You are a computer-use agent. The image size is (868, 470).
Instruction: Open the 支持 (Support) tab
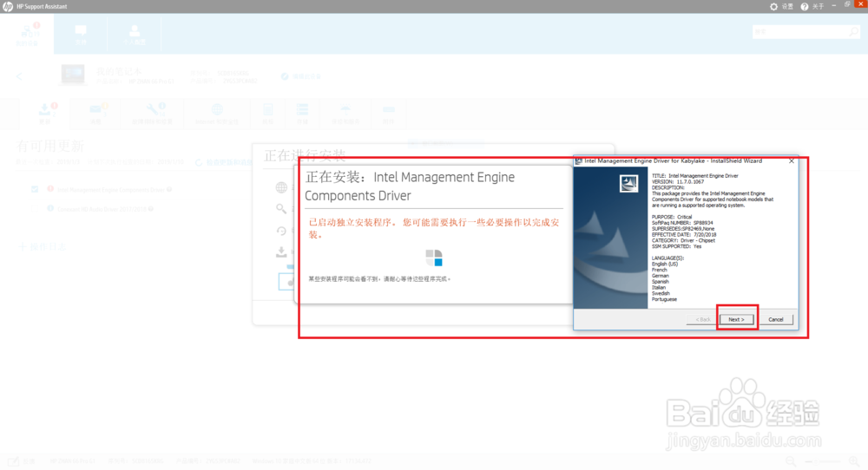coord(81,35)
